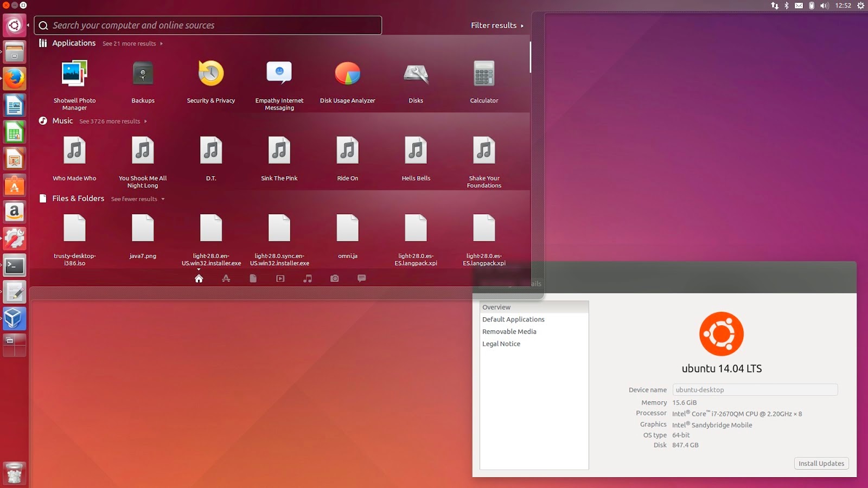Image resolution: width=868 pixels, height=488 pixels.
Task: Open the Music lens at the Dash bottom
Action: [x=308, y=278]
